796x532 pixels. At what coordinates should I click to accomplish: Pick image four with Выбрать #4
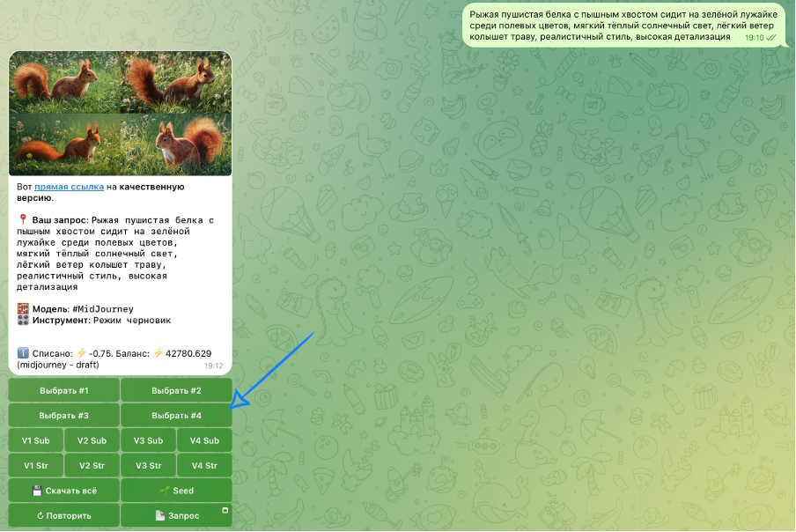click(176, 416)
